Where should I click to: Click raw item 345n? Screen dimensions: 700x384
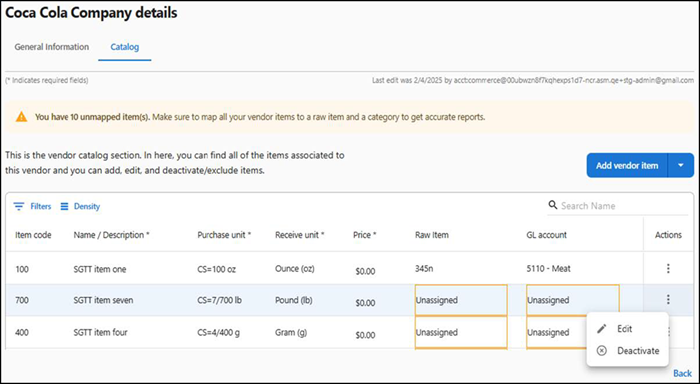pos(425,269)
